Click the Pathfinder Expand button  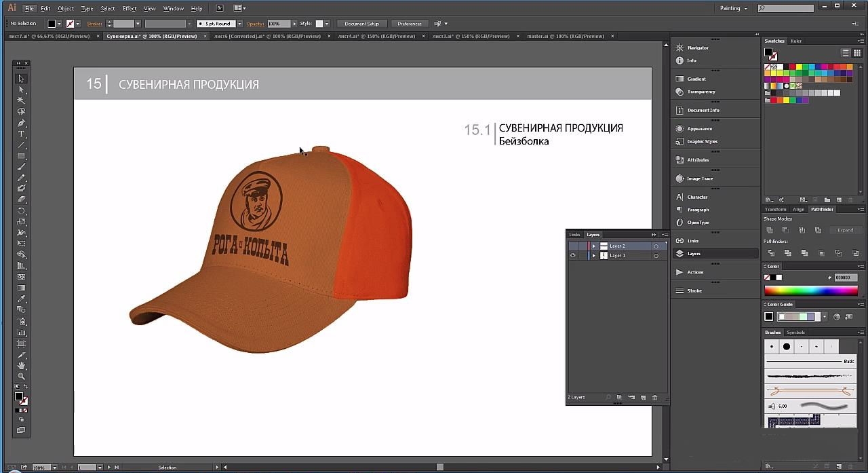pos(846,230)
